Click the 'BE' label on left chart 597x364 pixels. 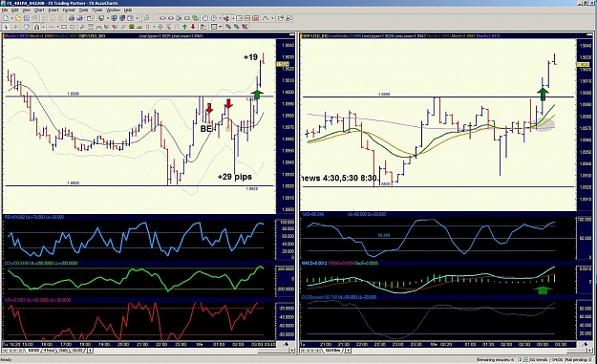[x=205, y=129]
